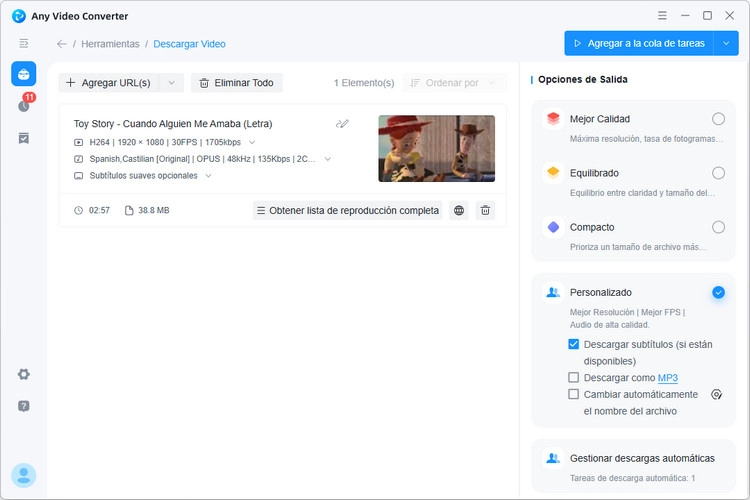Select the Equilibrado radio option
This screenshot has height=500, width=750.
718,173
